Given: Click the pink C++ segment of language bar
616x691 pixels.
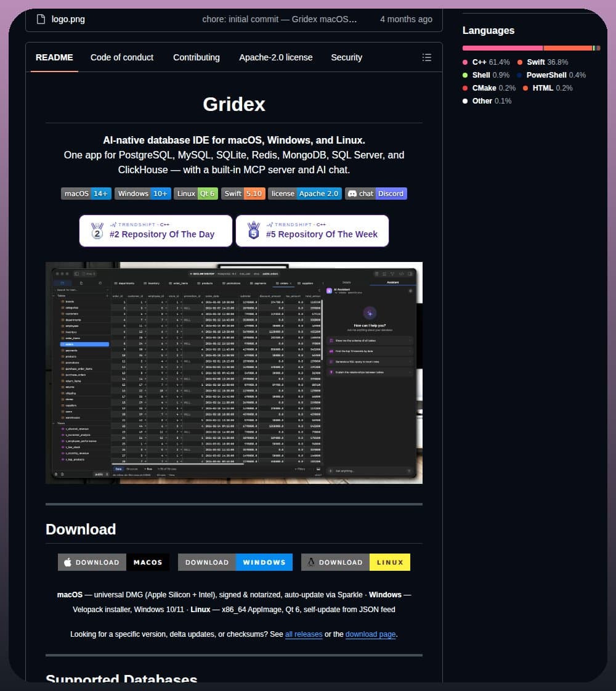Looking at the screenshot, I should [503, 48].
